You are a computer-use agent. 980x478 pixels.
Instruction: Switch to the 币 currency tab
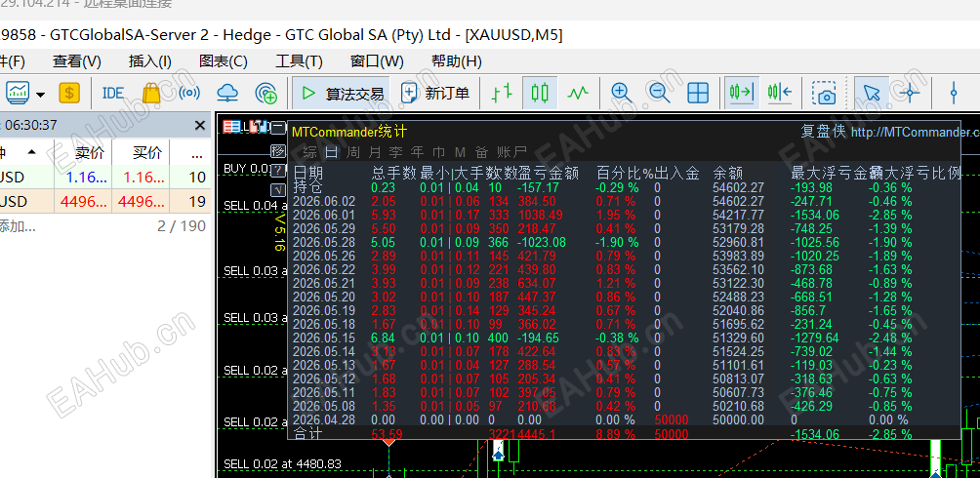pyautogui.click(x=438, y=152)
